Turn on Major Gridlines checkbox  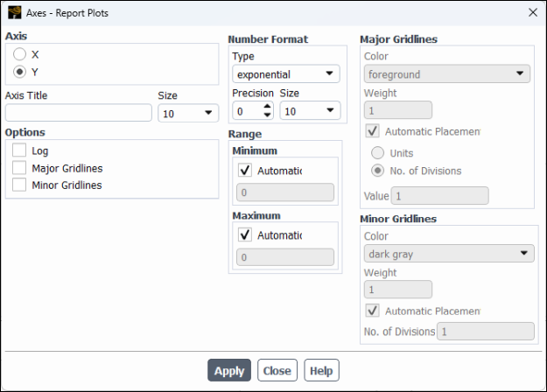pos(20,168)
